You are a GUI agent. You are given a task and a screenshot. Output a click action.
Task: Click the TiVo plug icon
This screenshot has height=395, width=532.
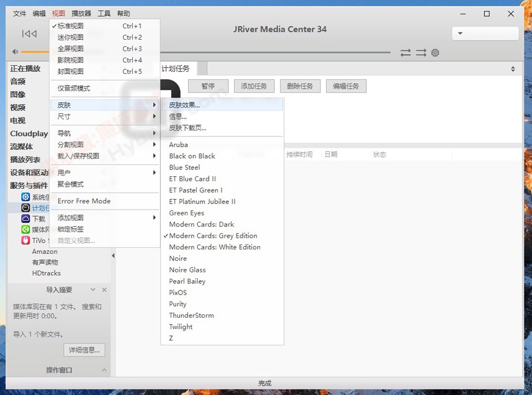(25, 240)
